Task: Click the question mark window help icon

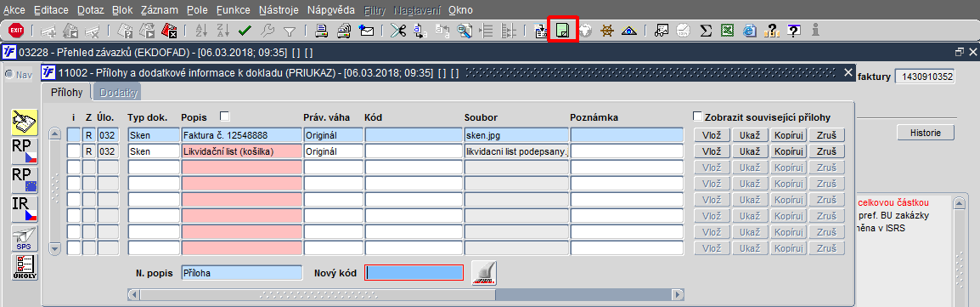Action: 794,30
